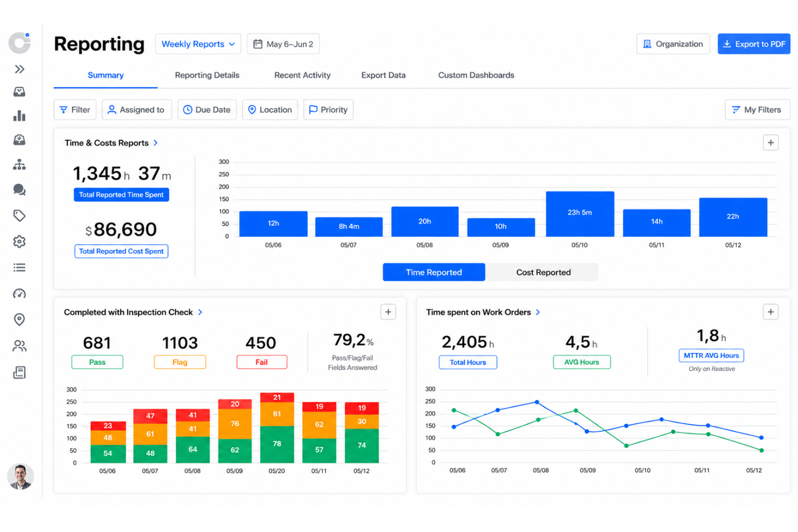The width and height of the screenshot is (798, 532).
Task: Open the tag label sidebar icon
Action: [19, 216]
